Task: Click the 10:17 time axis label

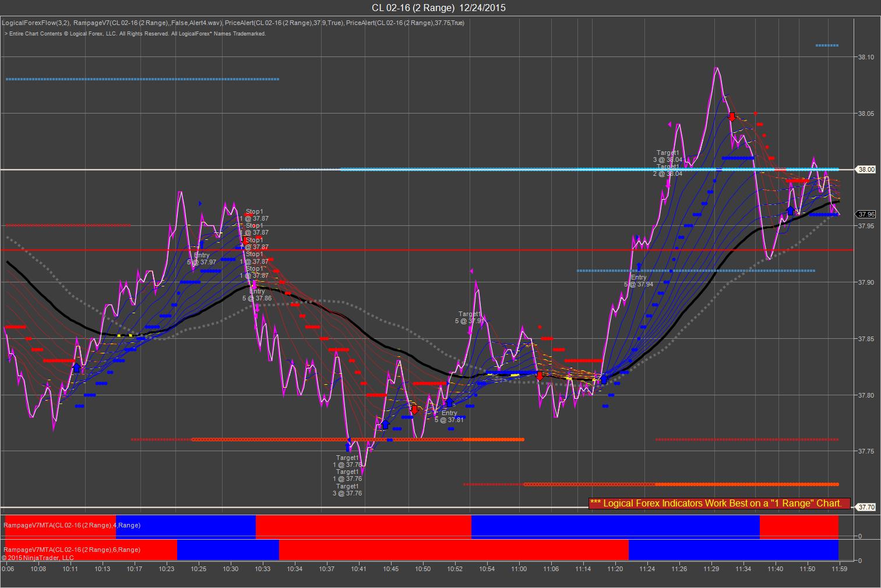Action: tap(135, 569)
